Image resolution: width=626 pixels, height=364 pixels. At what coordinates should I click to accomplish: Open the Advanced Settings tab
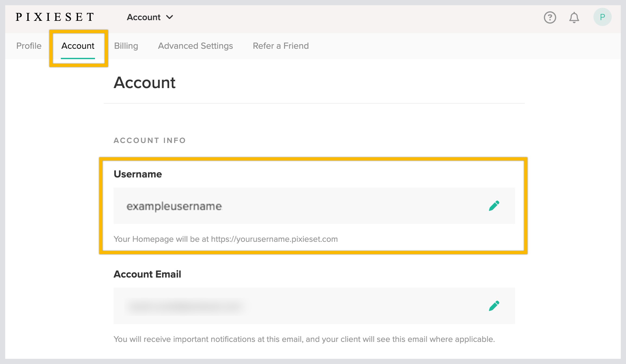(x=196, y=46)
